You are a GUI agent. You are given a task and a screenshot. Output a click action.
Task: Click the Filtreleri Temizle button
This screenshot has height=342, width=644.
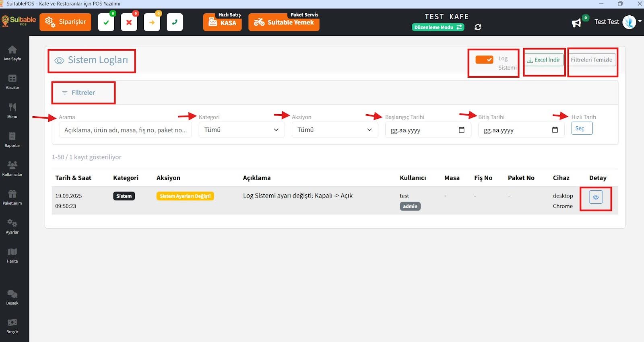tap(591, 60)
